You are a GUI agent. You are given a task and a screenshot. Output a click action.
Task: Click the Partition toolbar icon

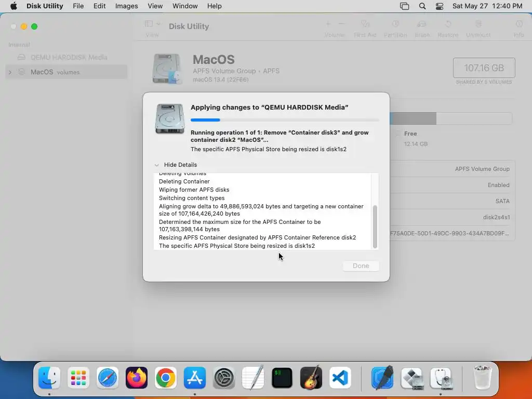click(395, 24)
